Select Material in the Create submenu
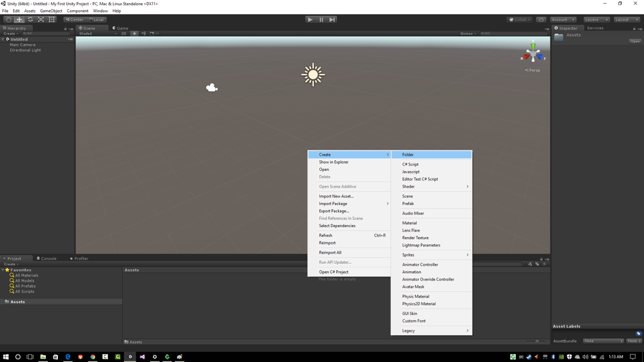 [432, 223]
